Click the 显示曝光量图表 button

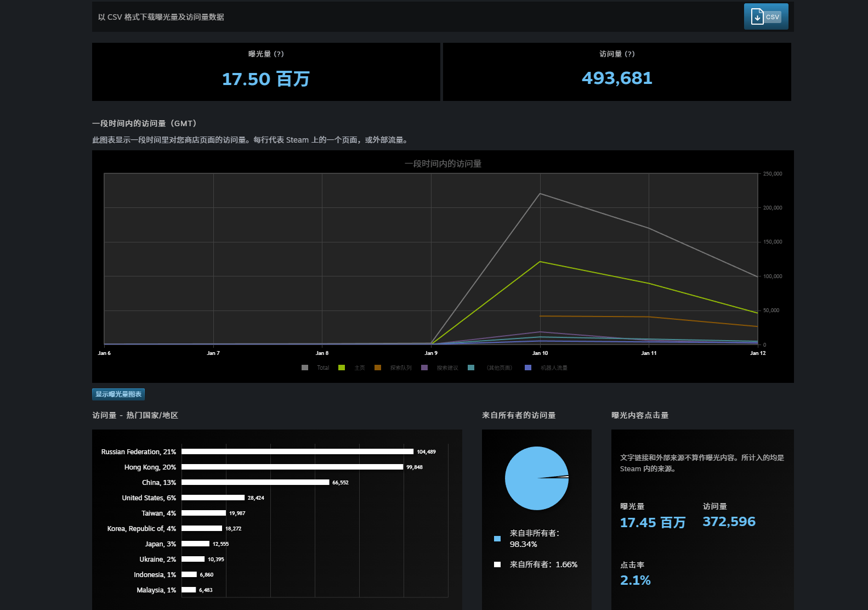[x=118, y=394]
